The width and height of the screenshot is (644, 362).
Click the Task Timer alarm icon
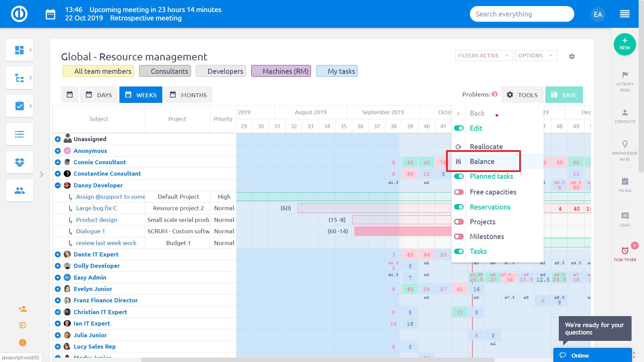point(625,251)
